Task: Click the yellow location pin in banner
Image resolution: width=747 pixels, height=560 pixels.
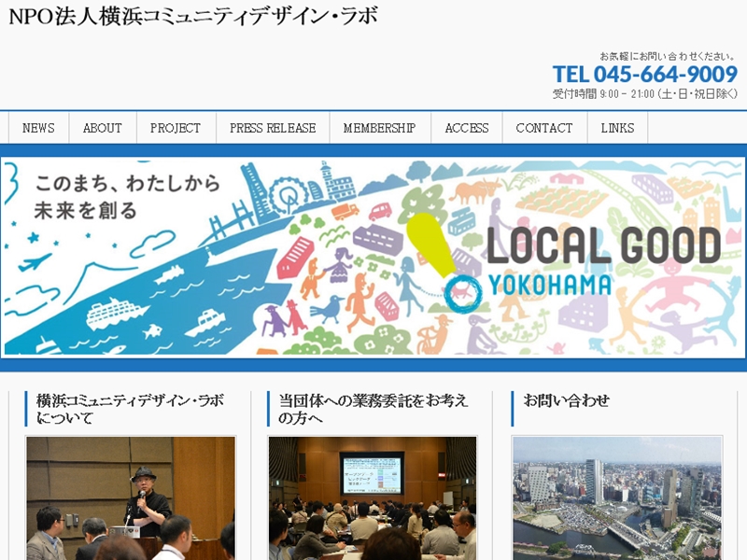Action: pos(431,245)
